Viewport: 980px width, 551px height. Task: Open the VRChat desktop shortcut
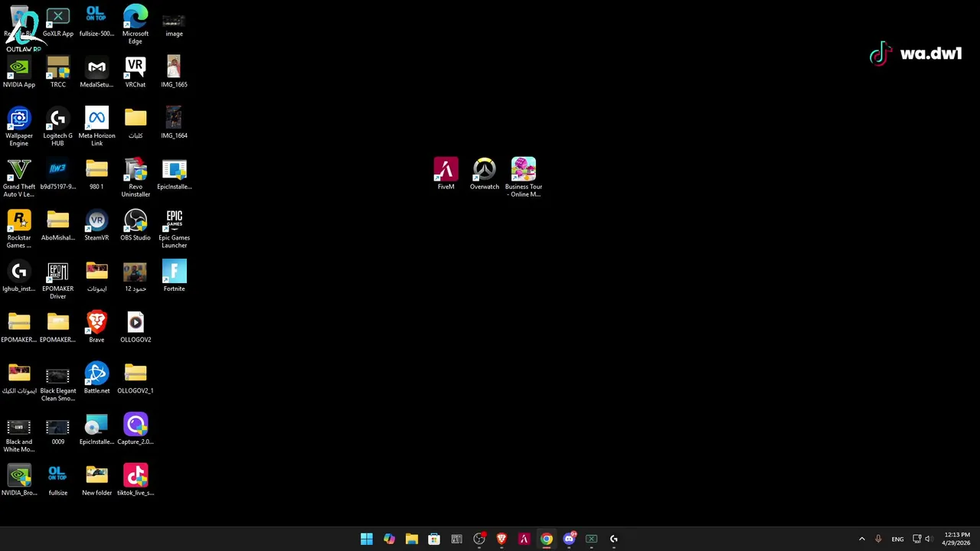click(x=136, y=73)
